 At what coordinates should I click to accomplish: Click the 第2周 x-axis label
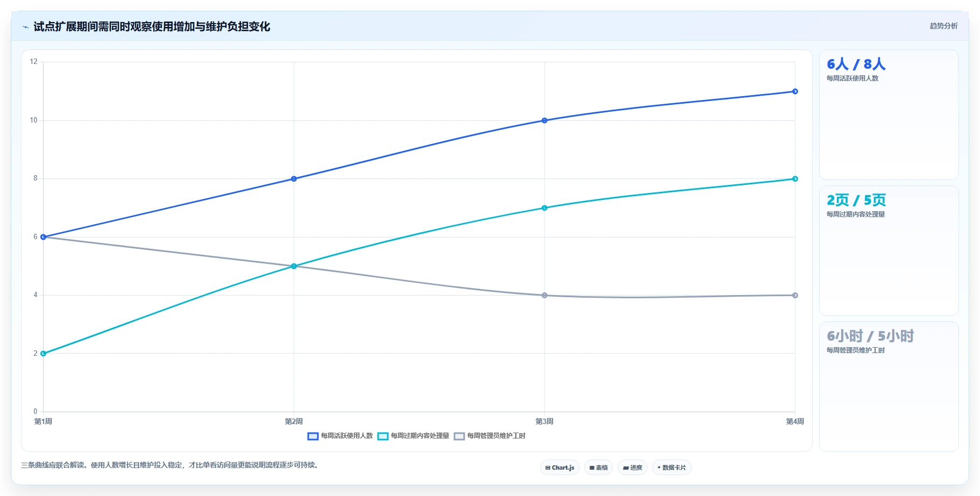(294, 421)
